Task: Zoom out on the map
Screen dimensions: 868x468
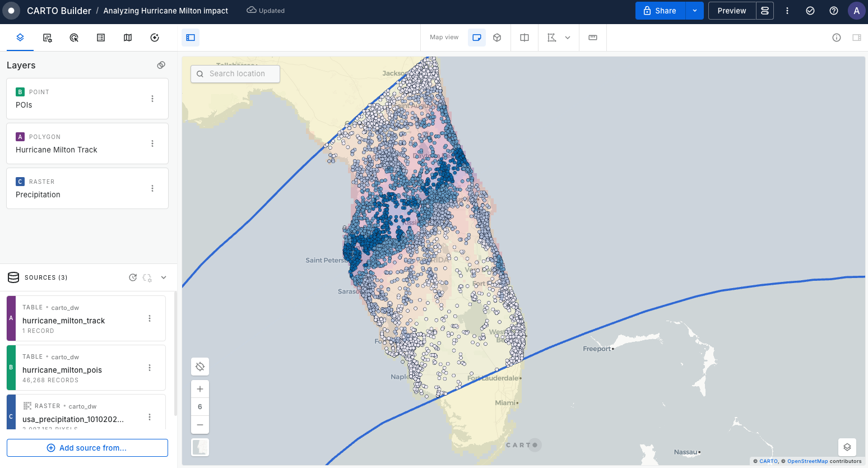Action: (200, 424)
